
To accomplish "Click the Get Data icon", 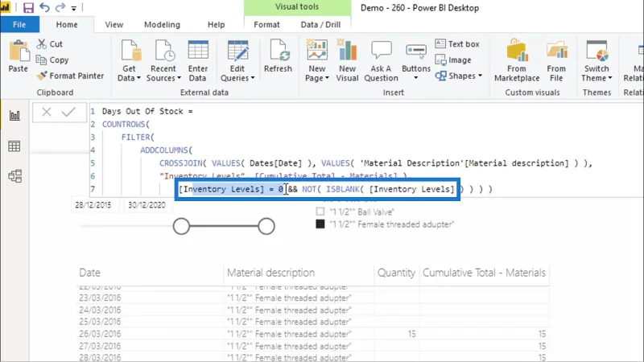I will tap(131, 51).
